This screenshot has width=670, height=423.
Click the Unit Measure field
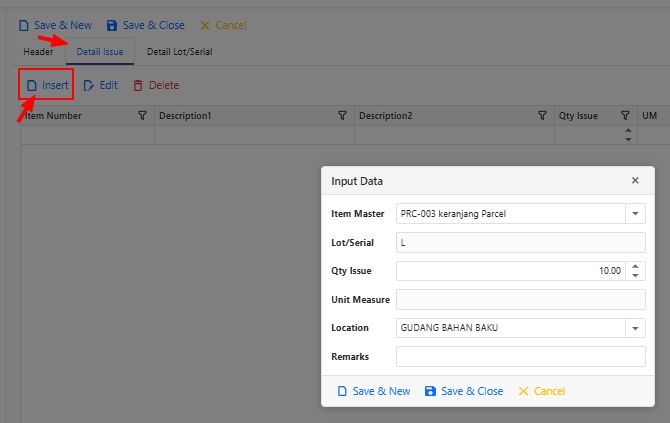point(520,300)
